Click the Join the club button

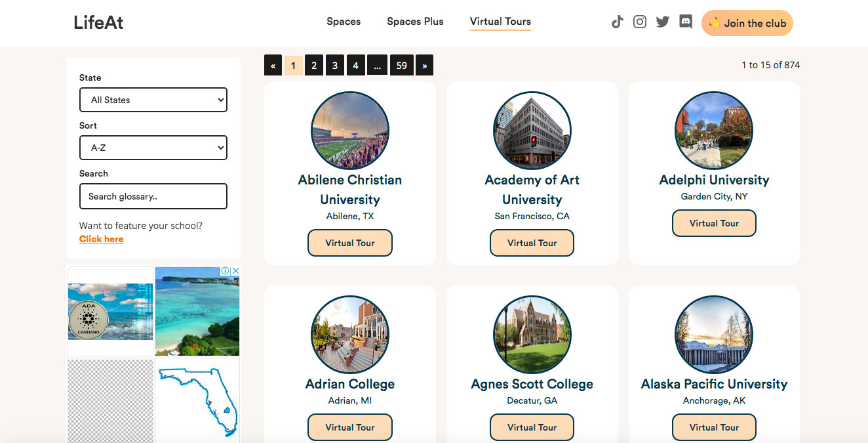pos(747,23)
